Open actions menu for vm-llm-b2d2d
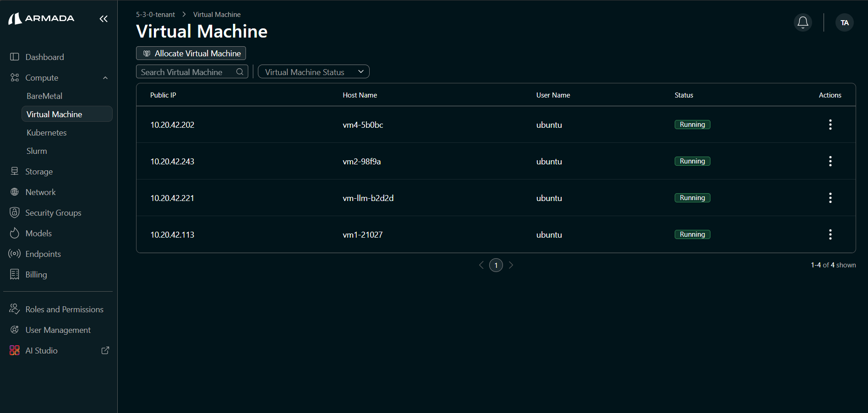The width and height of the screenshot is (868, 413). [x=830, y=198]
